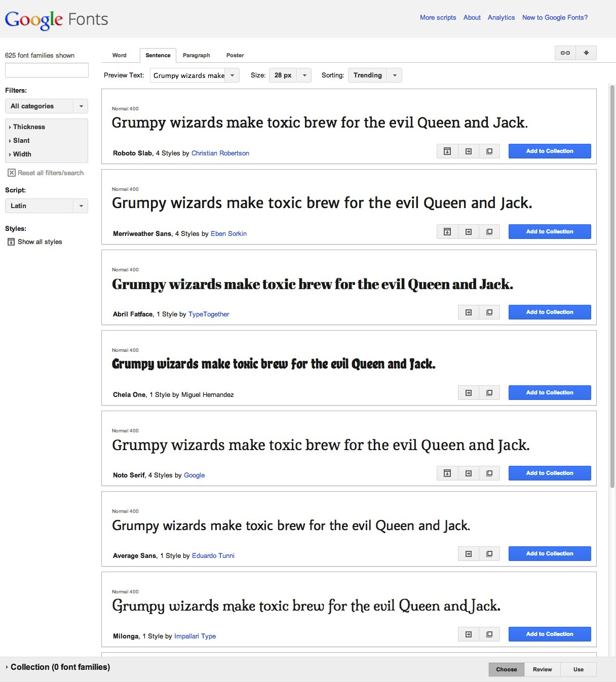Add Noto Serif to Collection
The image size is (616, 682).
(550, 473)
